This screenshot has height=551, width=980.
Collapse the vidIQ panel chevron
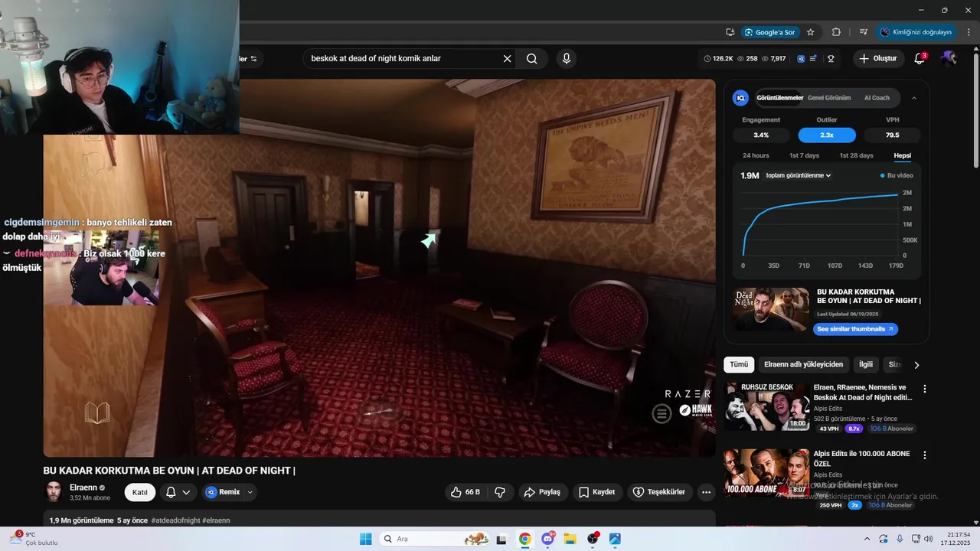tap(913, 98)
